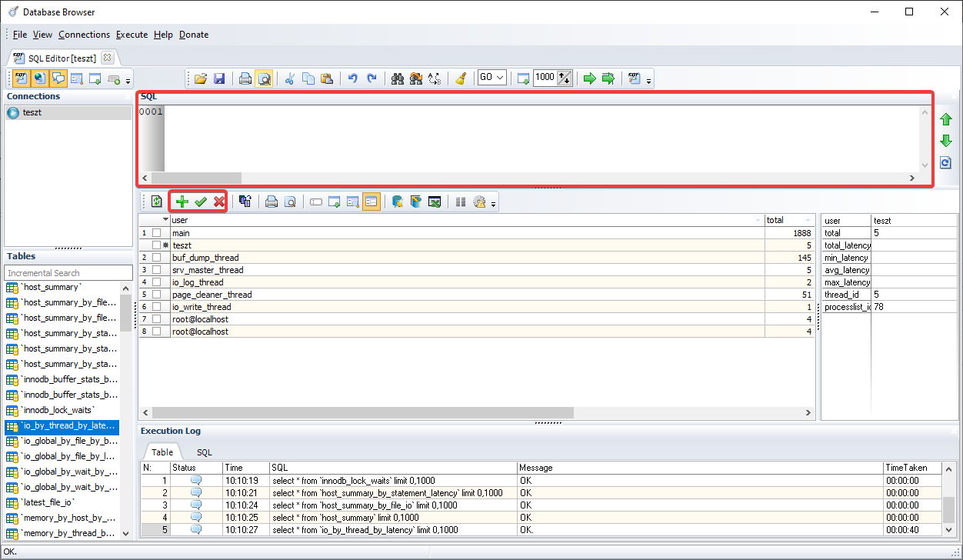
Task: Toggle the page_cleaner_thread row checkbox
Action: [x=157, y=295]
